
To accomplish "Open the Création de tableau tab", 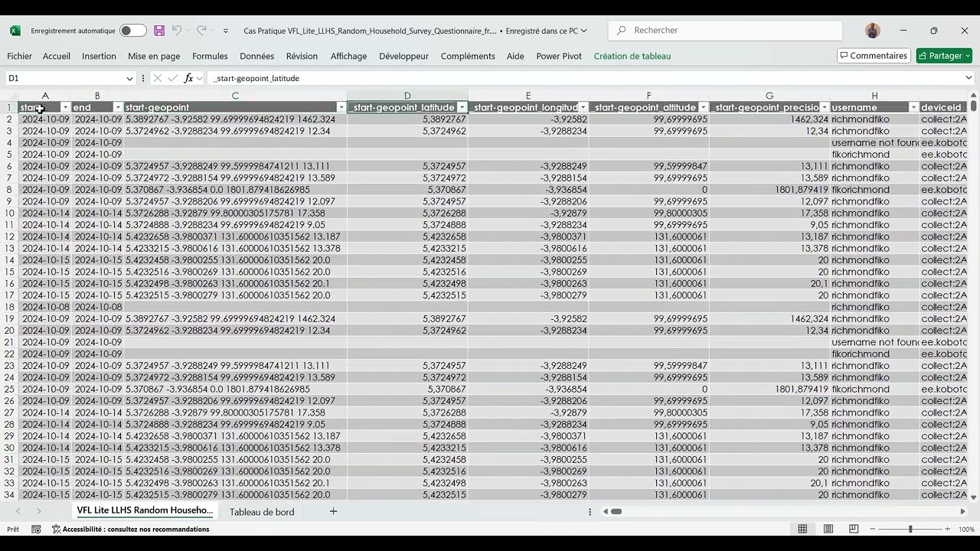I will point(632,56).
